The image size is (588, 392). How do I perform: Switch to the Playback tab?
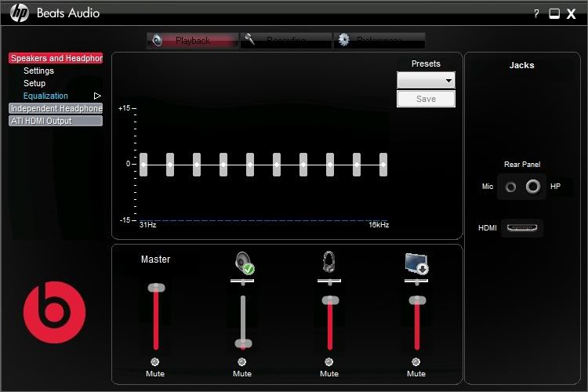[x=193, y=41]
